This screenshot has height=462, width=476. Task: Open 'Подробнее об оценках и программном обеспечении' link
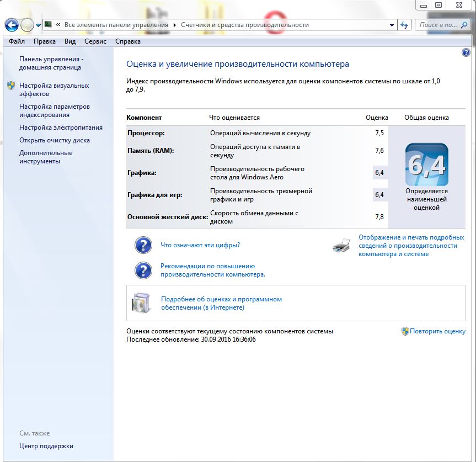point(221,303)
